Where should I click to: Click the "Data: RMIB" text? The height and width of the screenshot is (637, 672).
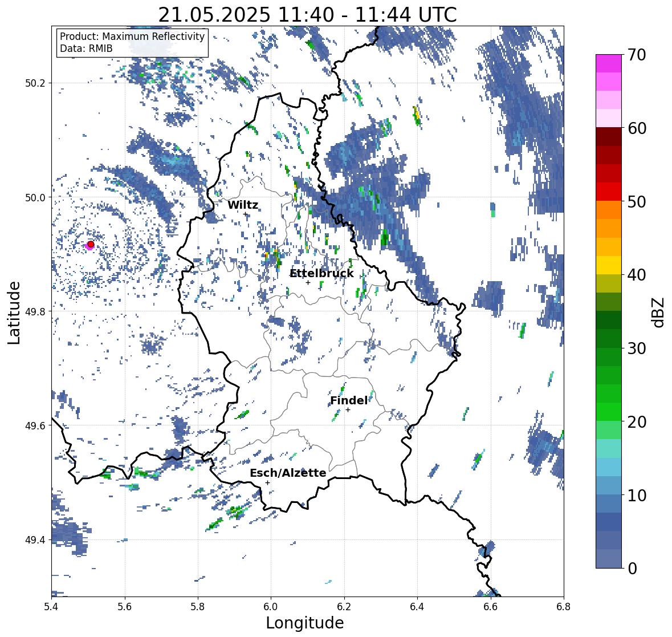pyautogui.click(x=86, y=48)
